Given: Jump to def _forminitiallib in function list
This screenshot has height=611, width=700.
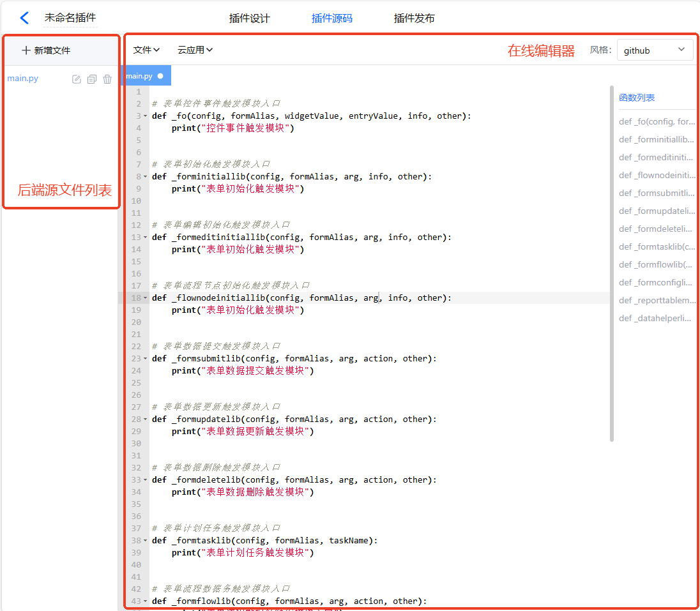Looking at the screenshot, I should pos(656,139).
